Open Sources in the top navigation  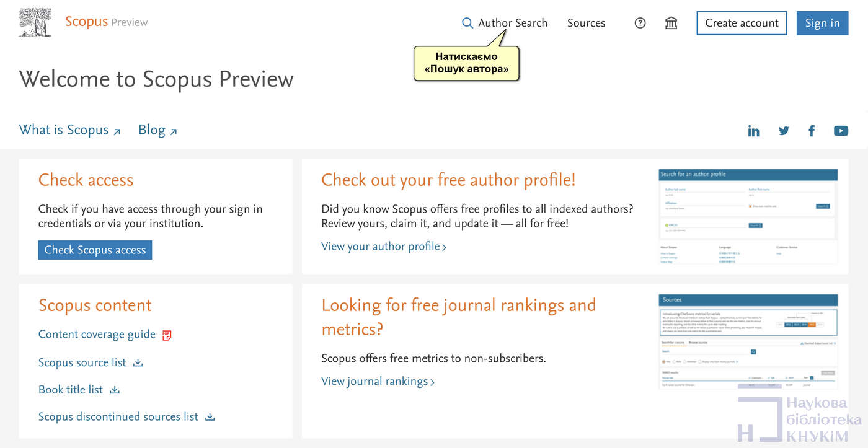coord(586,23)
